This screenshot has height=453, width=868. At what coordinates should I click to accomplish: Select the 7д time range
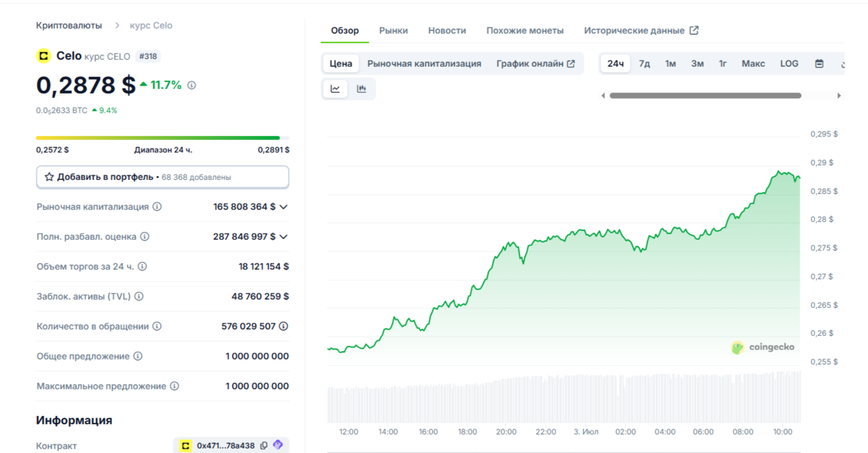(644, 64)
